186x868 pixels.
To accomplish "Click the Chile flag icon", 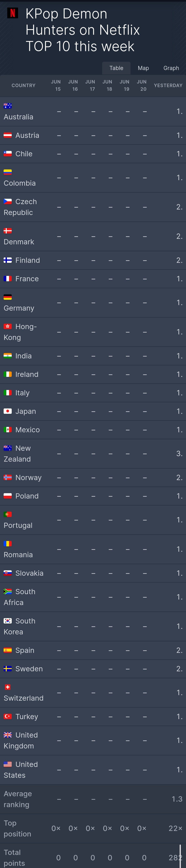I will coord(7,154).
